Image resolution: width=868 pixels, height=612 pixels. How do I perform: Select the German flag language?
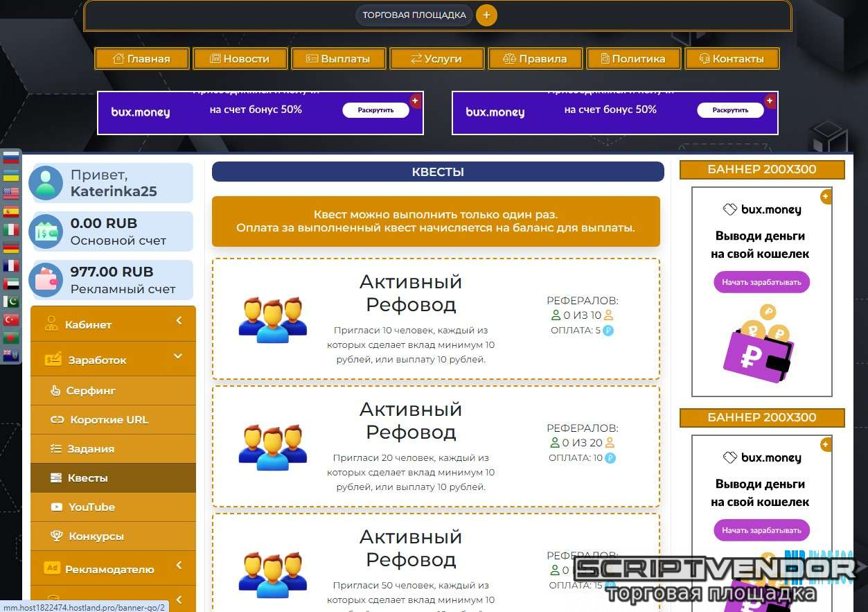coord(11,247)
